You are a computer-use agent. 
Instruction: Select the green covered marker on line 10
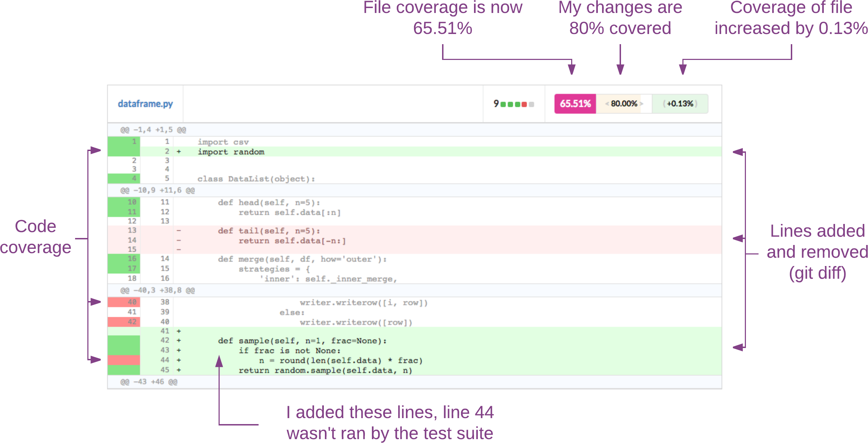pos(123,202)
